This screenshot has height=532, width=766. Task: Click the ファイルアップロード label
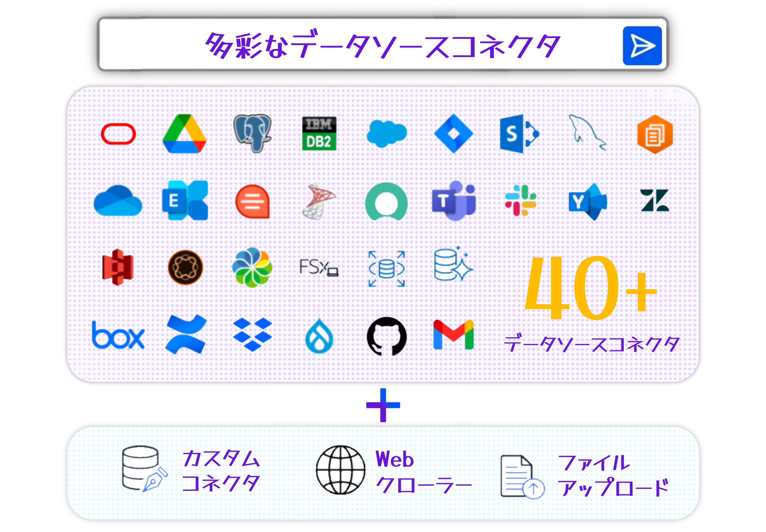(x=613, y=476)
